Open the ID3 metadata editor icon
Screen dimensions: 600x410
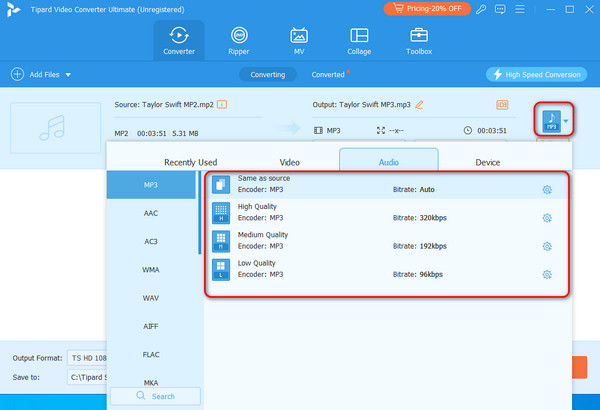[x=502, y=105]
